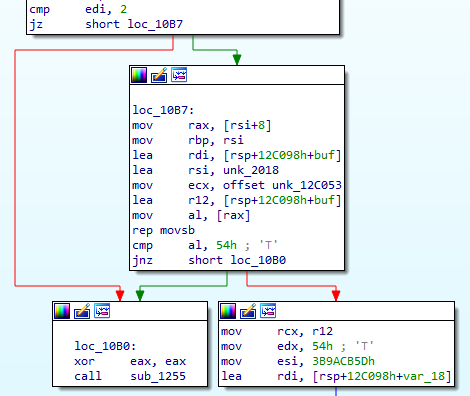The image size is (470, 396).
Task: Click the color icon in loc_10B7 block
Action: click(139, 75)
